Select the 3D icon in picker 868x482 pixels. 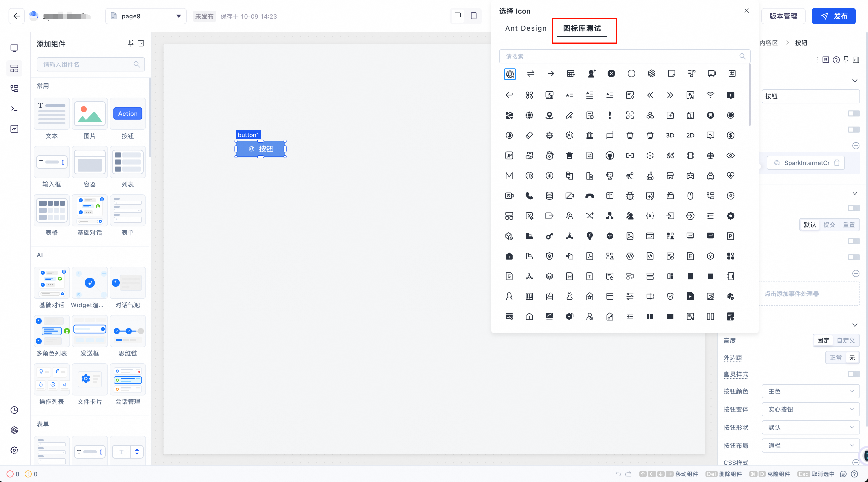pos(670,135)
